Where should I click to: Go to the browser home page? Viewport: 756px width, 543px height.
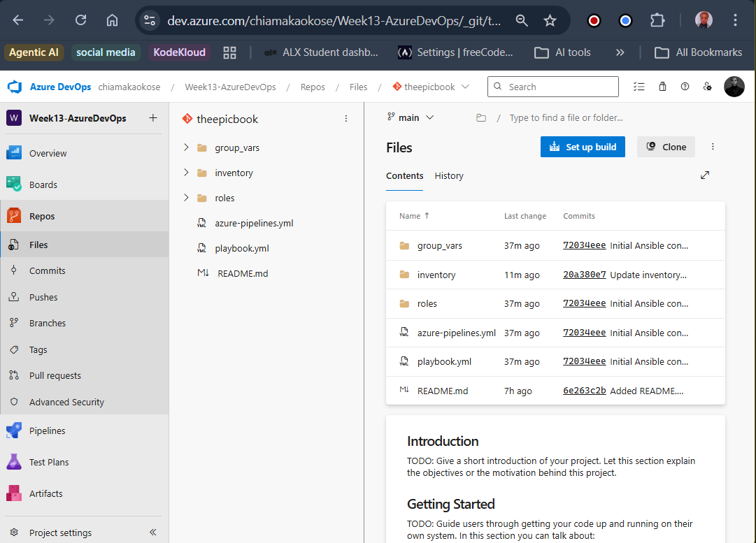click(112, 20)
